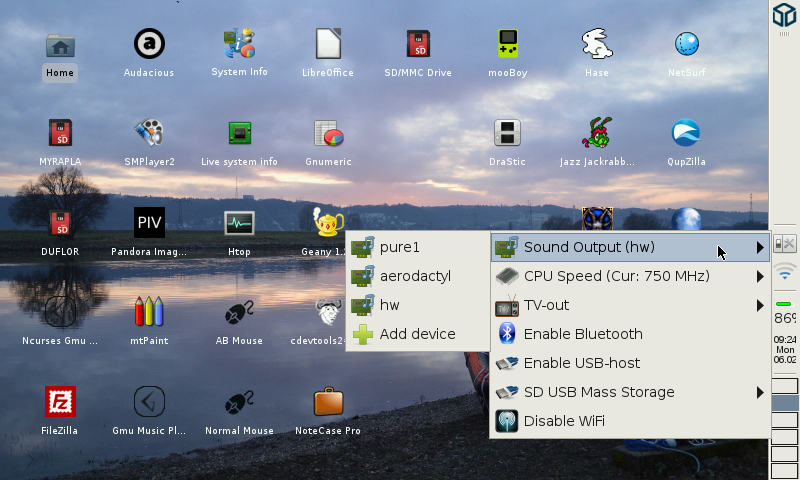The image size is (800, 480).
Task: Select the pure1 sound device
Action: click(399, 247)
